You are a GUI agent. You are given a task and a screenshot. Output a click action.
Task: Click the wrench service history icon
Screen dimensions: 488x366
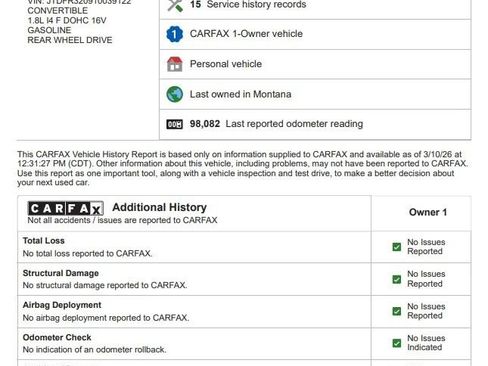pyautogui.click(x=175, y=5)
